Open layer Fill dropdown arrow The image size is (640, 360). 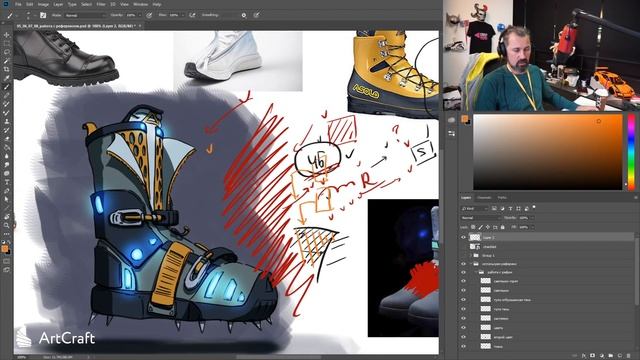[x=532, y=227]
